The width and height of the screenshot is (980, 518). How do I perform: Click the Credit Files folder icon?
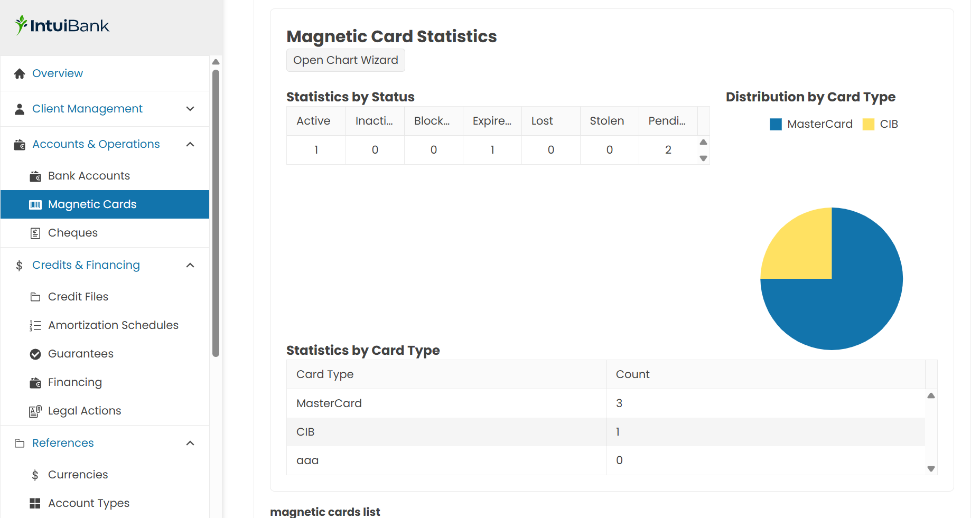click(x=35, y=297)
